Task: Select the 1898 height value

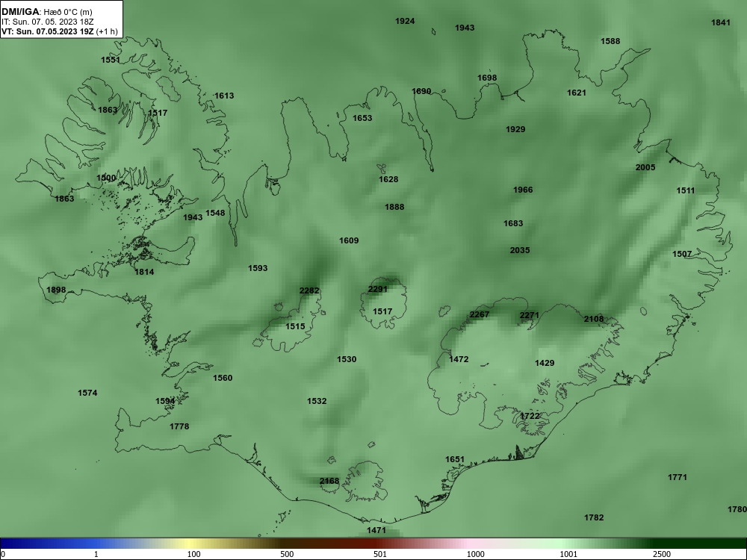Action: click(x=56, y=290)
